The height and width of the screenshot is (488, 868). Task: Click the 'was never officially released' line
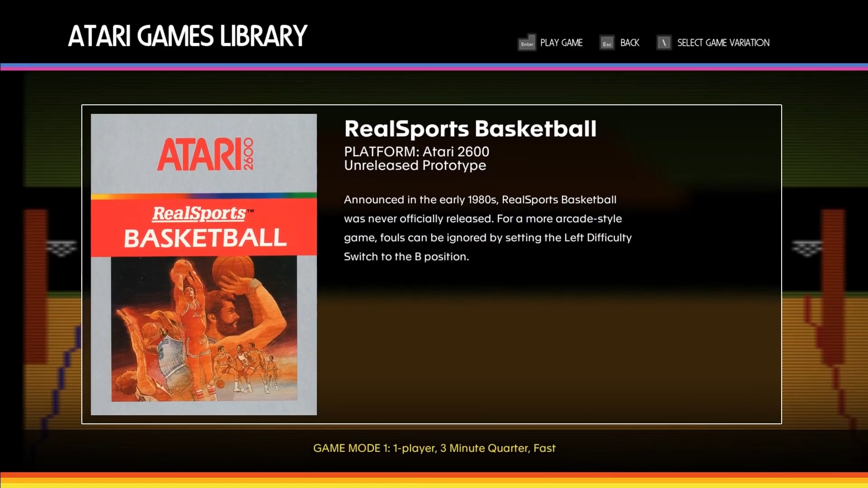click(483, 219)
